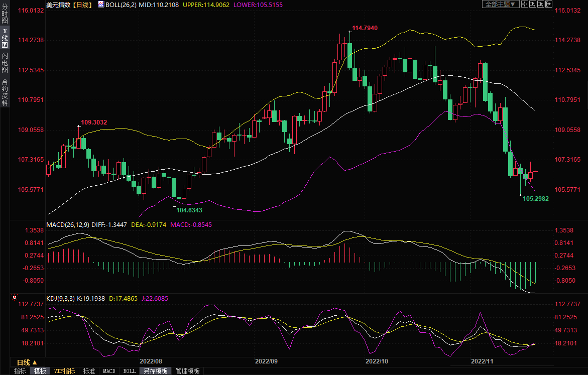
Task: Expand the 日线 period selector
Action: coord(27,362)
